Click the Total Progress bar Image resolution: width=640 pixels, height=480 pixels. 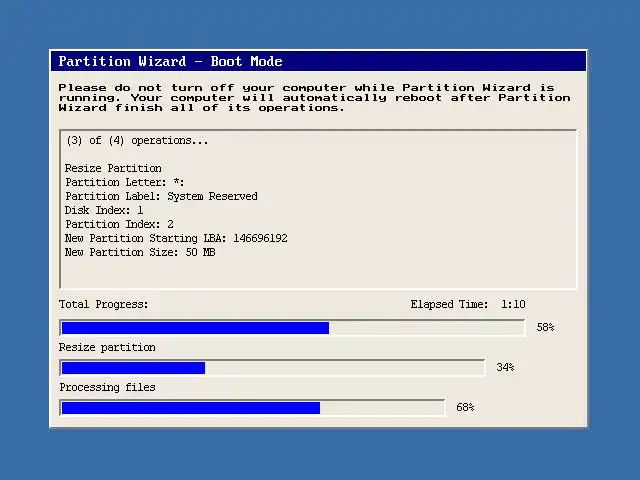click(x=292, y=328)
